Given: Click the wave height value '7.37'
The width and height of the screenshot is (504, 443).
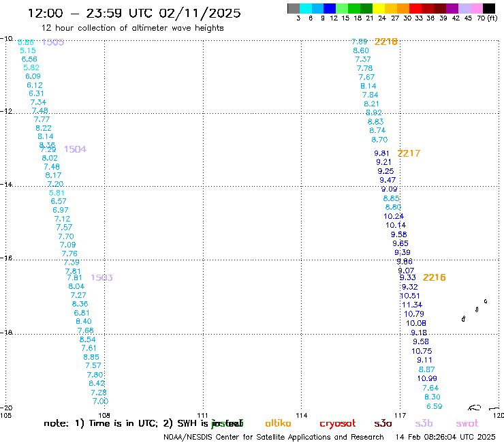Looking at the screenshot, I should (363, 59).
